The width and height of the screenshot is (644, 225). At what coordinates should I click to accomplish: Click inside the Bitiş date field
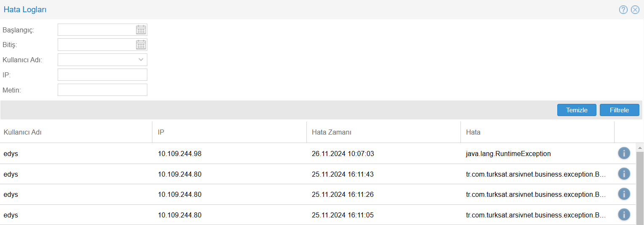(96, 45)
